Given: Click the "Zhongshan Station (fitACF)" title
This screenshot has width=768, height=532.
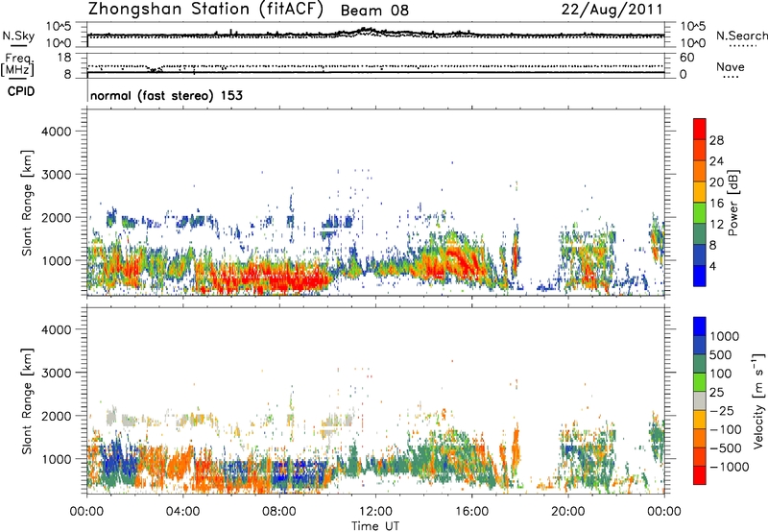Looking at the screenshot, I should pos(205,10).
